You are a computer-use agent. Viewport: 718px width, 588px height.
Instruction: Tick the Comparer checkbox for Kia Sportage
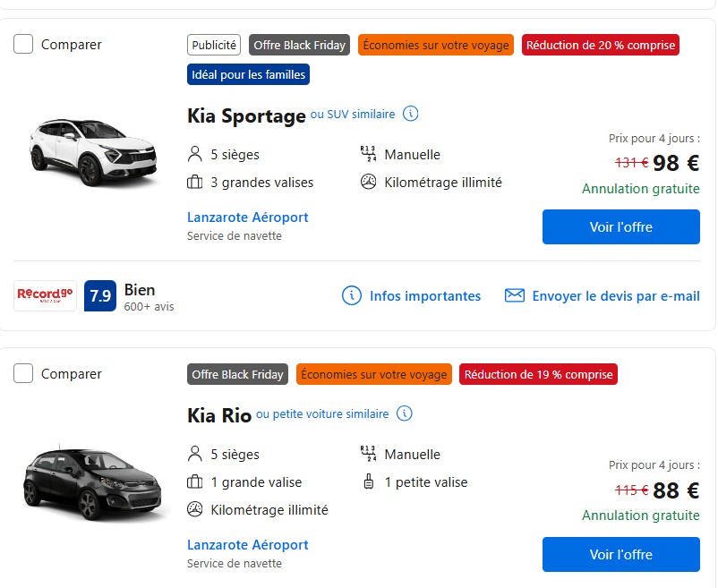click(23, 44)
